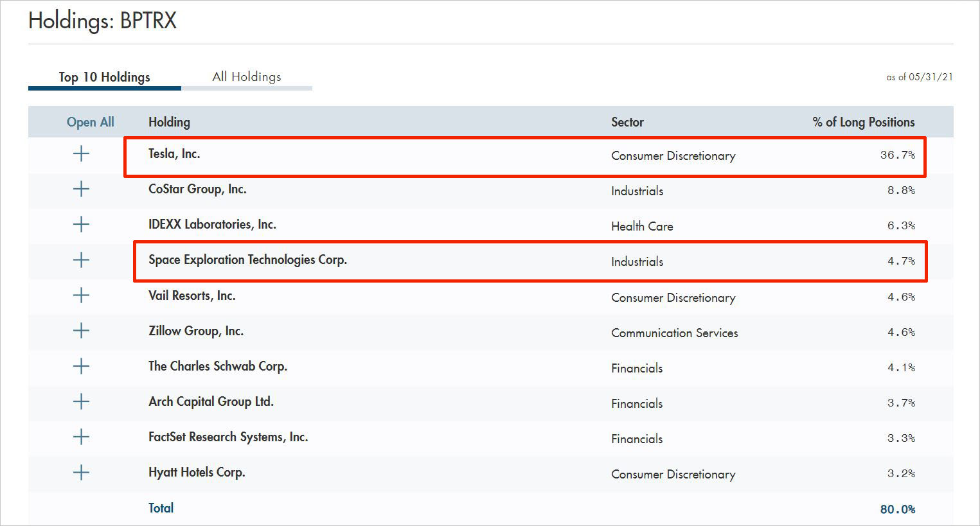
Task: Click the as of 05/31/21 date
Action: 920,77
